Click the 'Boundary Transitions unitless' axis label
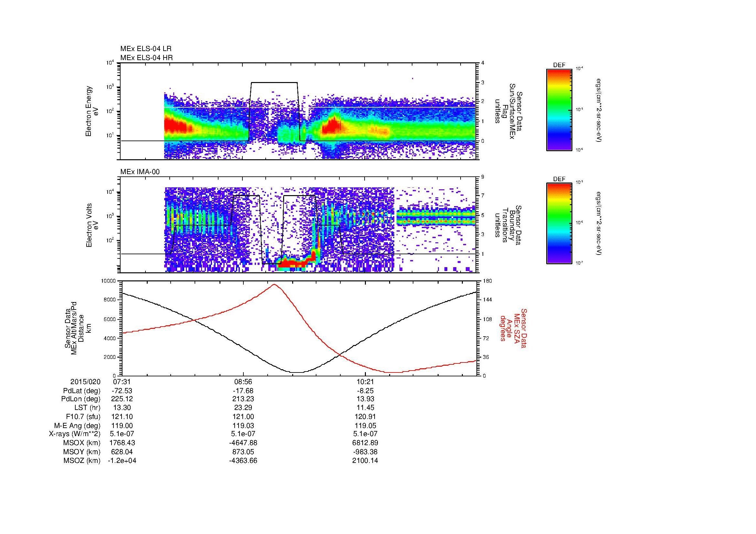The width and height of the screenshot is (756, 534). [x=509, y=225]
